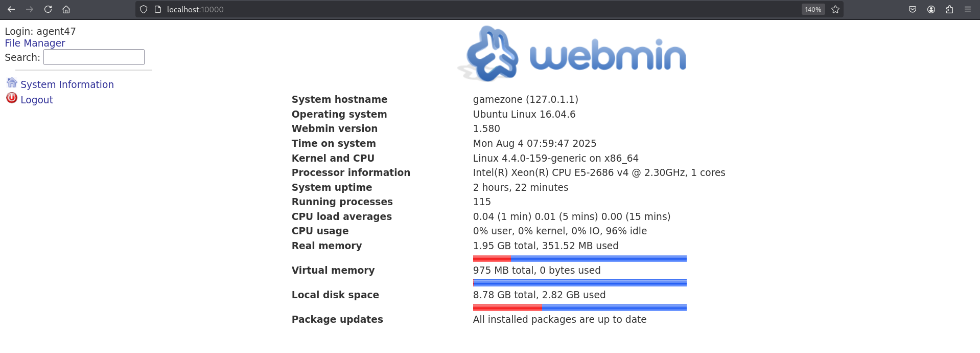This screenshot has height=353, width=980.
Task: Focus the Webmin Search text field
Action: coord(94,57)
